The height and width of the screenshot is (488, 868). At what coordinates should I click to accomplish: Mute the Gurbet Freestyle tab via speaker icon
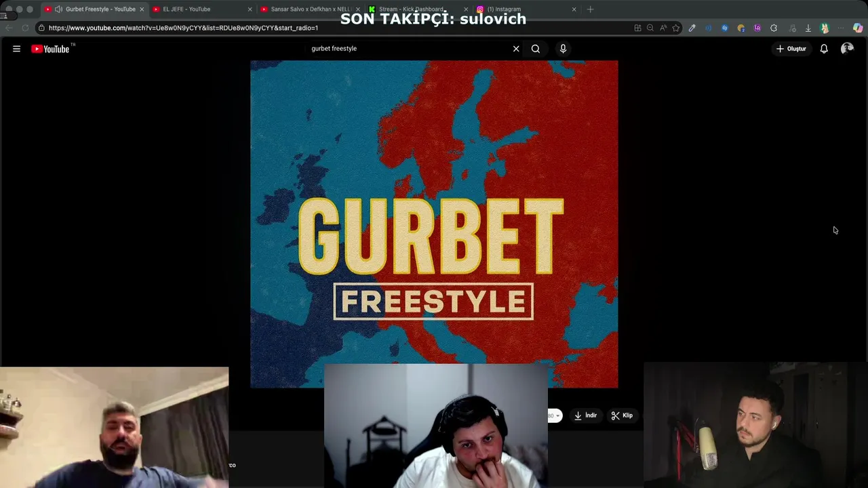click(58, 9)
